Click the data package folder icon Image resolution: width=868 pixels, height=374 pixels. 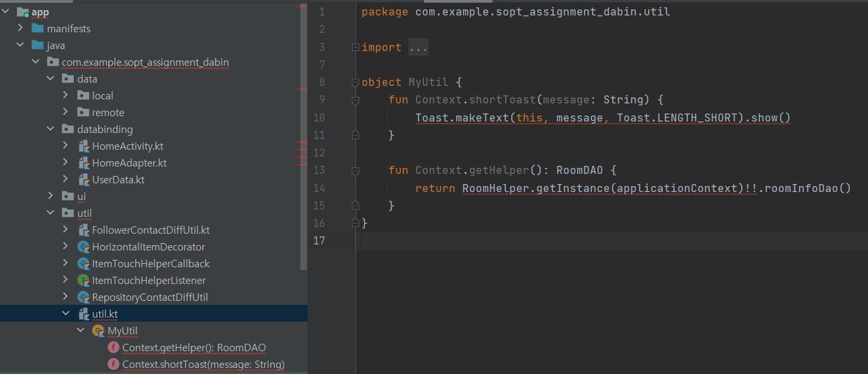(x=68, y=79)
